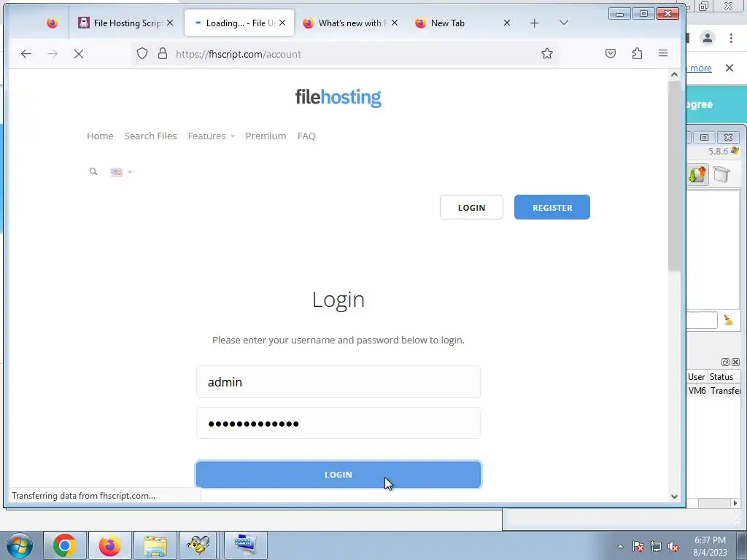Screen dimensions: 747x560
Task: Click the scrollbar down arrow
Action: point(674,496)
